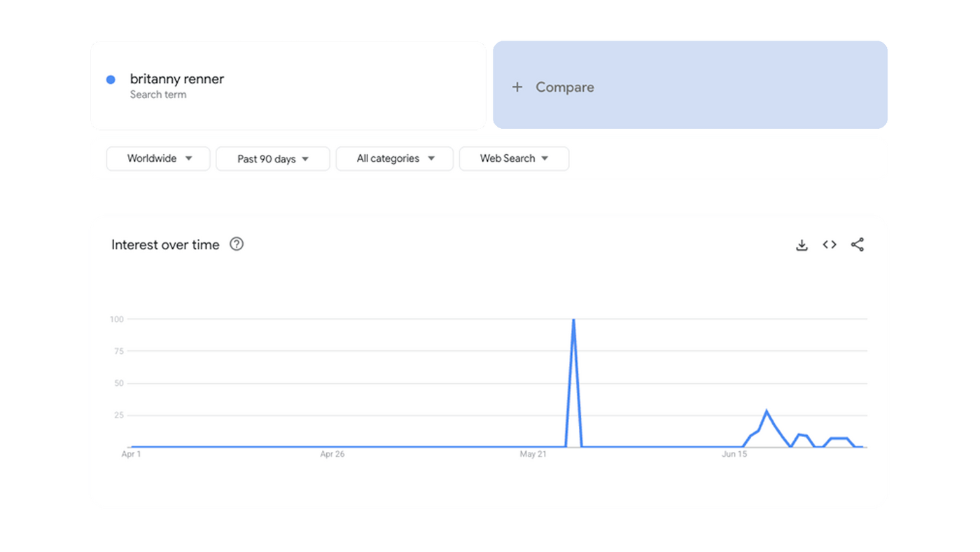The width and height of the screenshot is (980, 552).
Task: Click the embed code icon
Action: (x=829, y=244)
